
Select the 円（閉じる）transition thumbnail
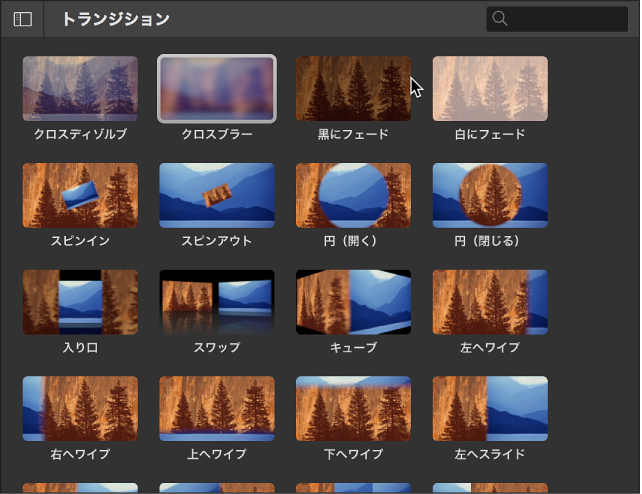(490, 195)
